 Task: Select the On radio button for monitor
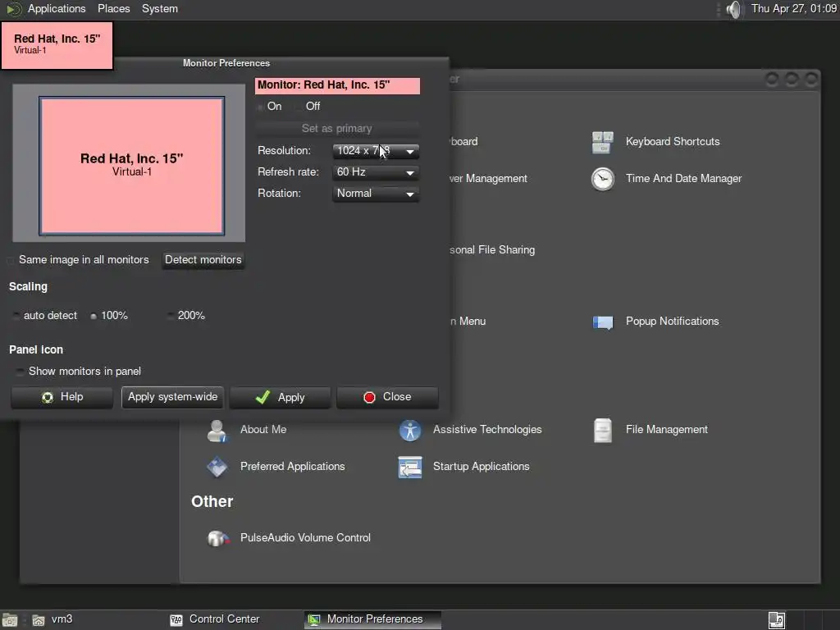click(x=260, y=107)
